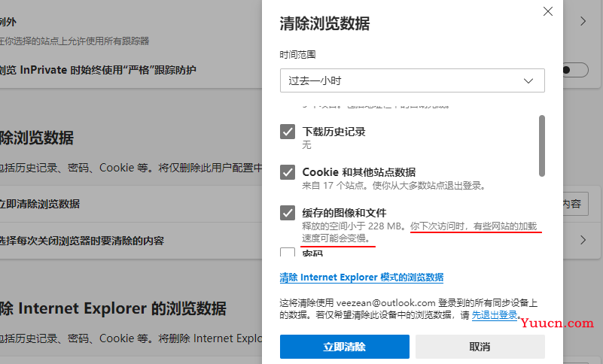The height and width of the screenshot is (364, 603).
Task: Click the 下载历史记录 label text
Action: (x=333, y=132)
